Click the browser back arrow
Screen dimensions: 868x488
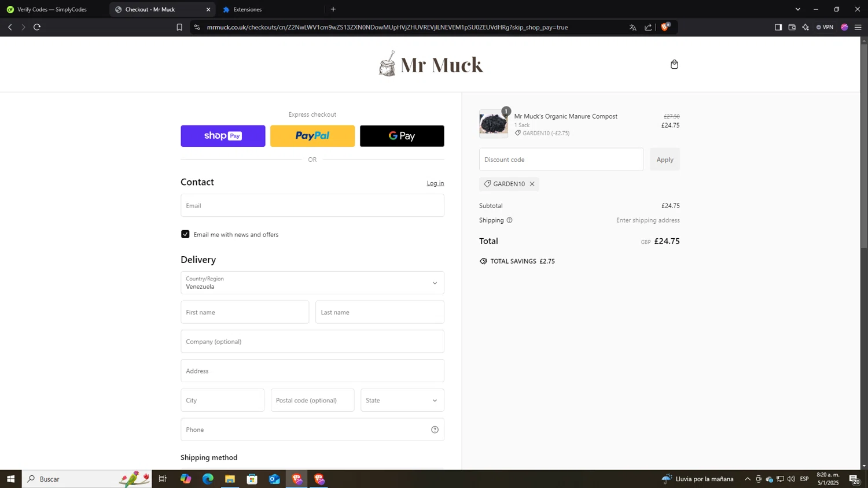10,27
